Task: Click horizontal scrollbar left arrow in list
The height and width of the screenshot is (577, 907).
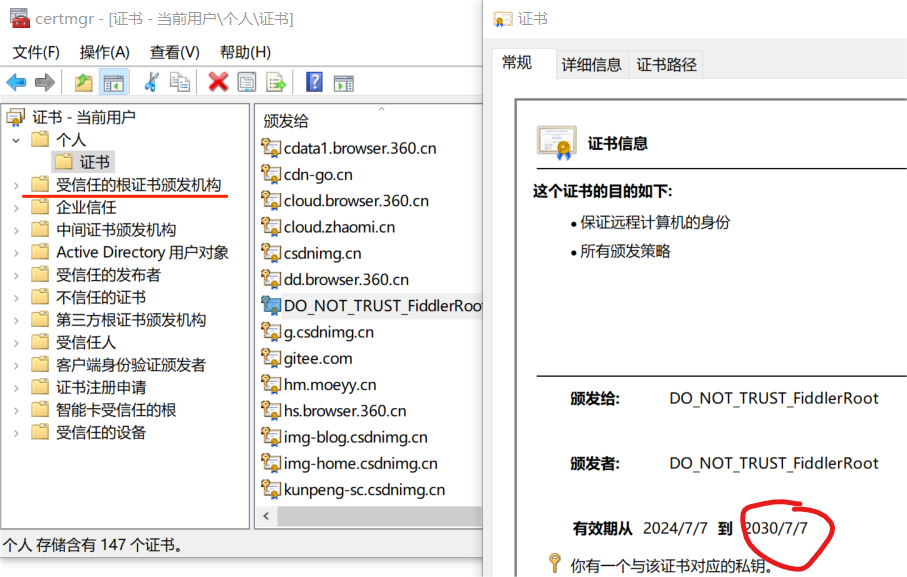Action: 266,516
